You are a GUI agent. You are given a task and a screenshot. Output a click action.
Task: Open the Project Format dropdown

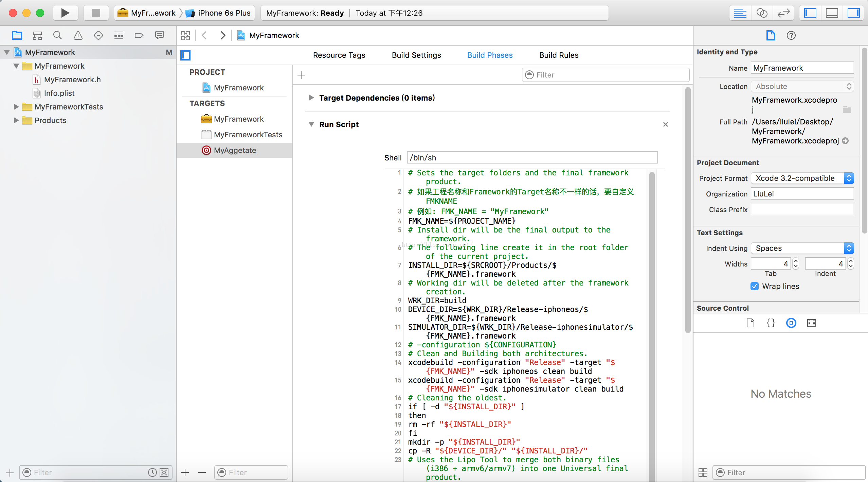pos(802,178)
